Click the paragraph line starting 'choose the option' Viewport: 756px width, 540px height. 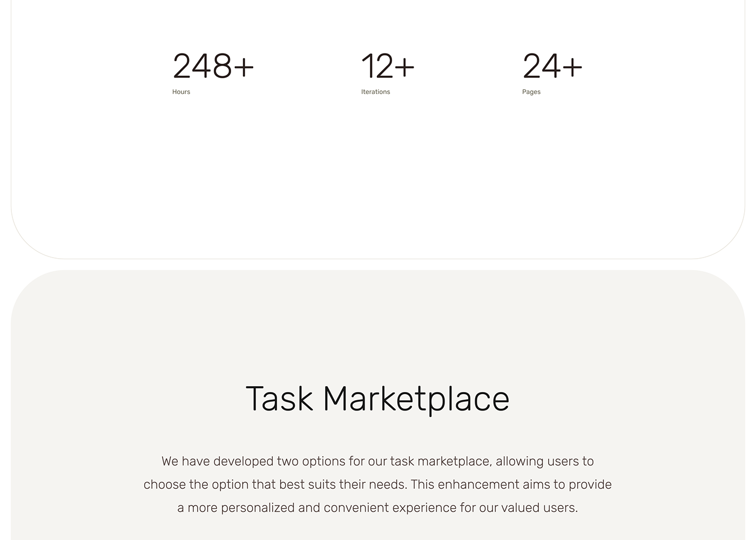coord(377,484)
